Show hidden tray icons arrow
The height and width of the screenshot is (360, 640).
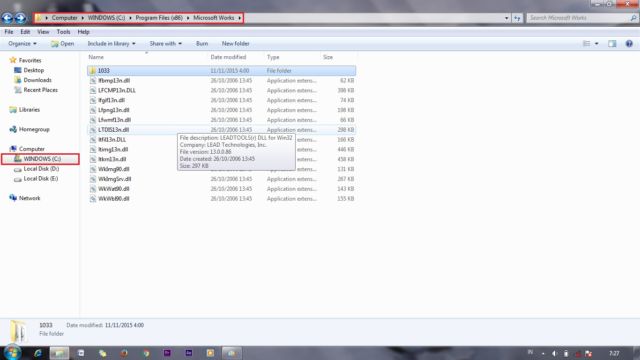click(543, 353)
